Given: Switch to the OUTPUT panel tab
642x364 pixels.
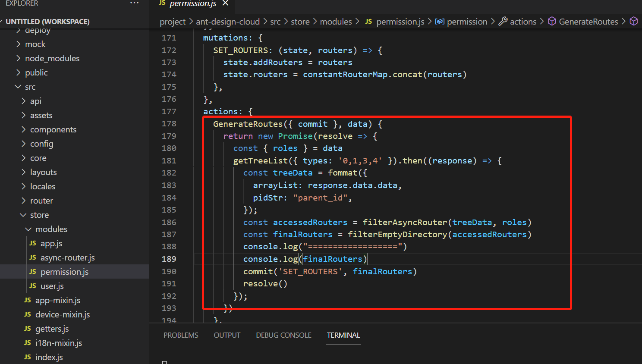Looking at the screenshot, I should (227, 335).
